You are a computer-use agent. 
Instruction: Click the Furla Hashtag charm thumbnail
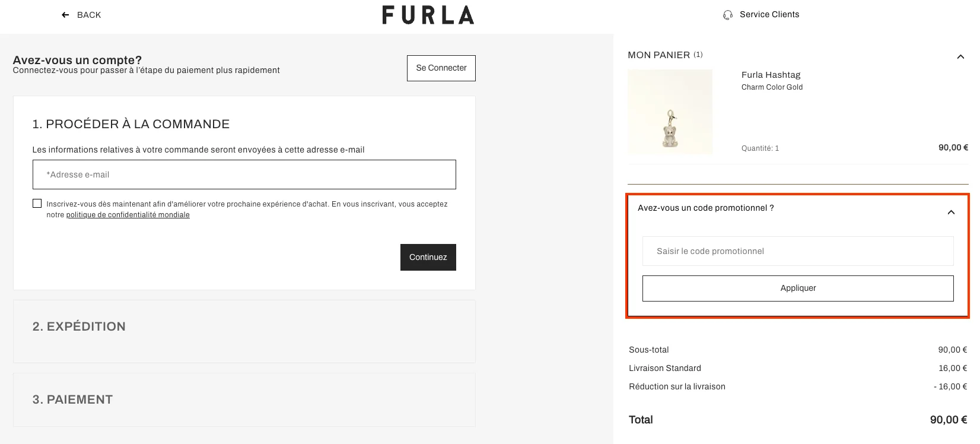(x=670, y=111)
